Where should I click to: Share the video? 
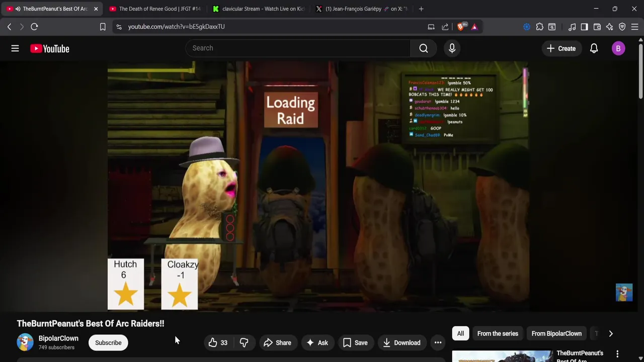point(277,343)
